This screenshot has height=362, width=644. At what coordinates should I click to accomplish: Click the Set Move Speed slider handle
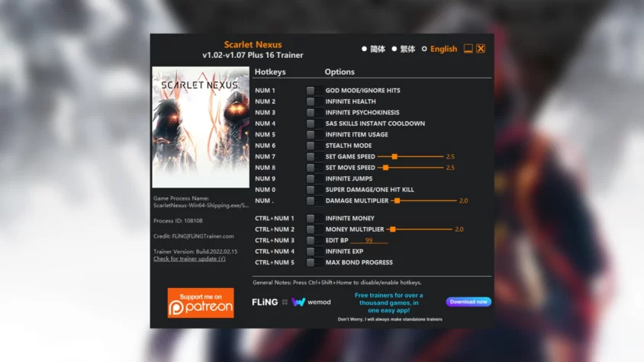click(385, 168)
